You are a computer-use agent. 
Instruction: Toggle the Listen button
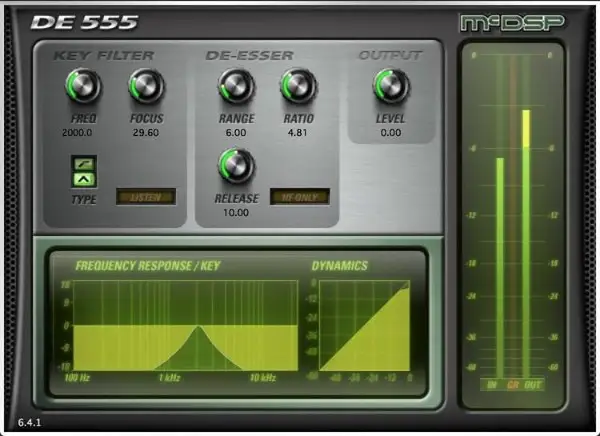pos(146,197)
